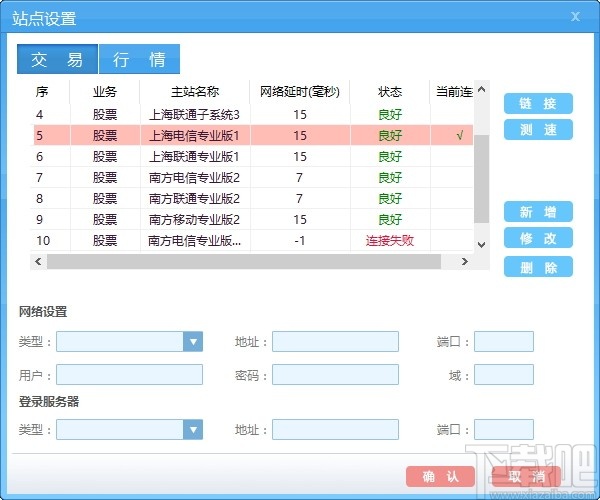Close the 站点设置 dialog
600x500 pixels.
coord(575,16)
